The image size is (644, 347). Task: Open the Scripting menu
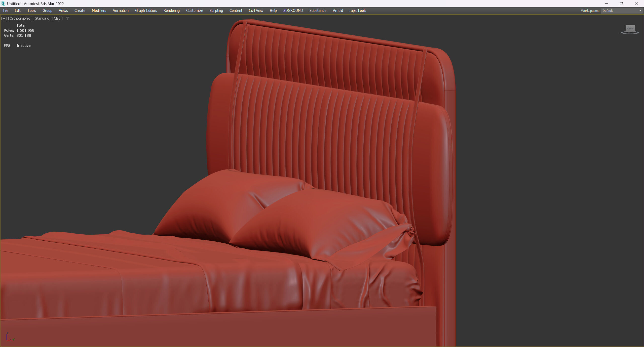click(216, 11)
